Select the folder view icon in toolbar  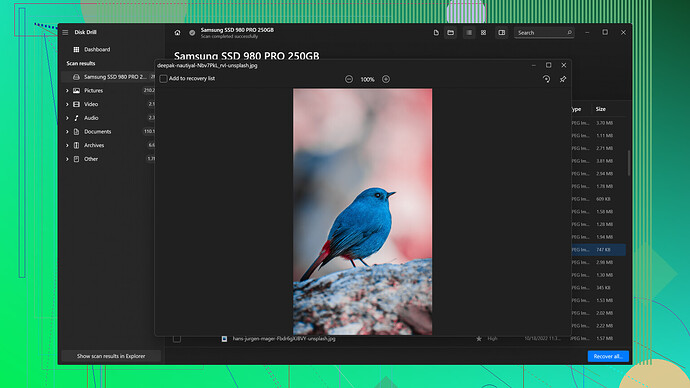pos(451,33)
